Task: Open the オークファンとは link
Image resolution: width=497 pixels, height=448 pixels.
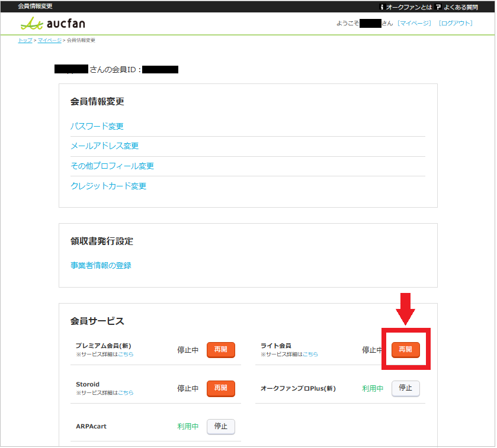Action: 409,7
